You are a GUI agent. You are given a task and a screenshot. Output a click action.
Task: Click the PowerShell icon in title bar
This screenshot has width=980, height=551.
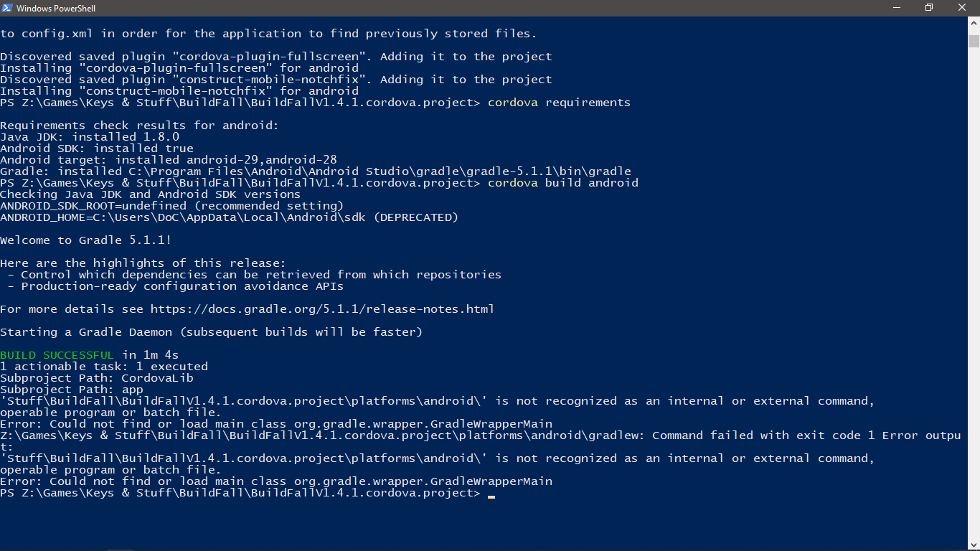8,8
